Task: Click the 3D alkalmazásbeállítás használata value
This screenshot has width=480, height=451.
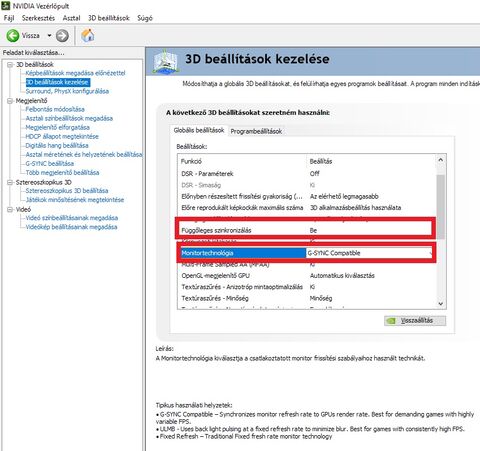Action: click(x=355, y=208)
